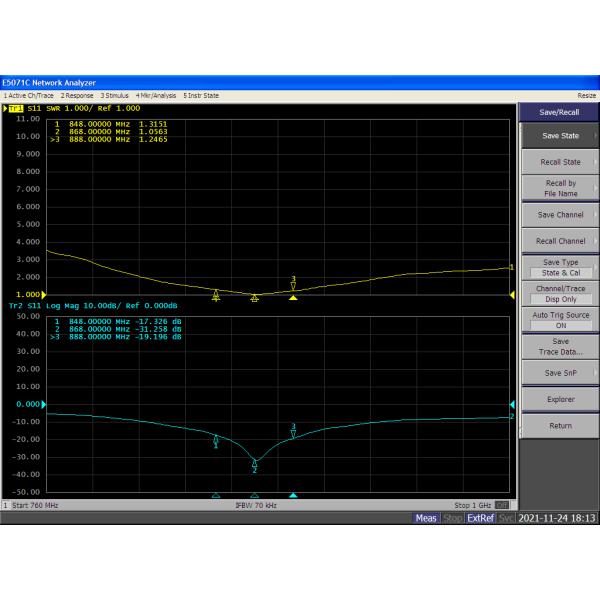
Task: Click the Stop status indicator
Action: (452, 518)
